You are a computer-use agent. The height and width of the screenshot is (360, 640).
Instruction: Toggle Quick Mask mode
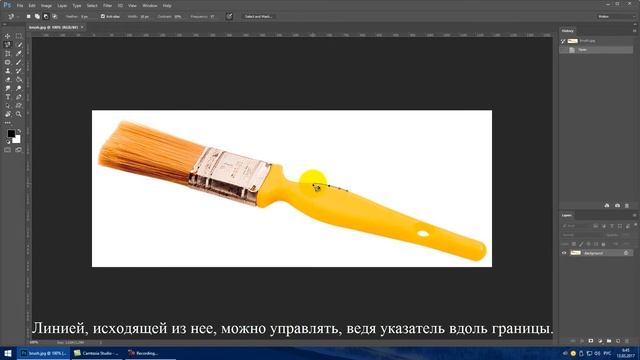[x=7, y=150]
